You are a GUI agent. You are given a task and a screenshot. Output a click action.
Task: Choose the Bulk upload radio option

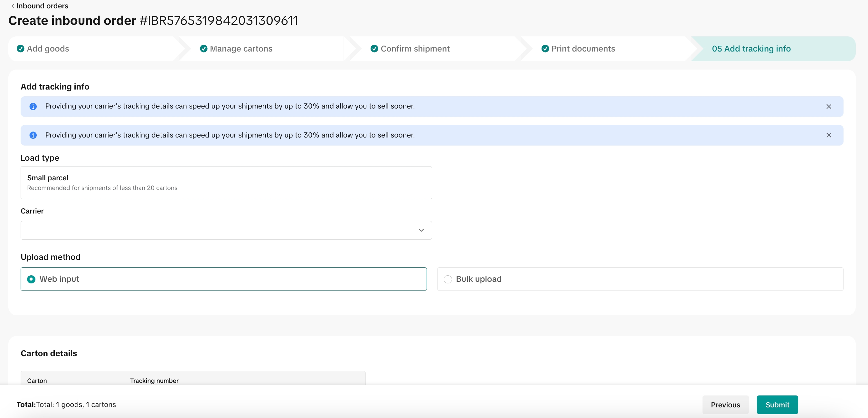(x=448, y=279)
